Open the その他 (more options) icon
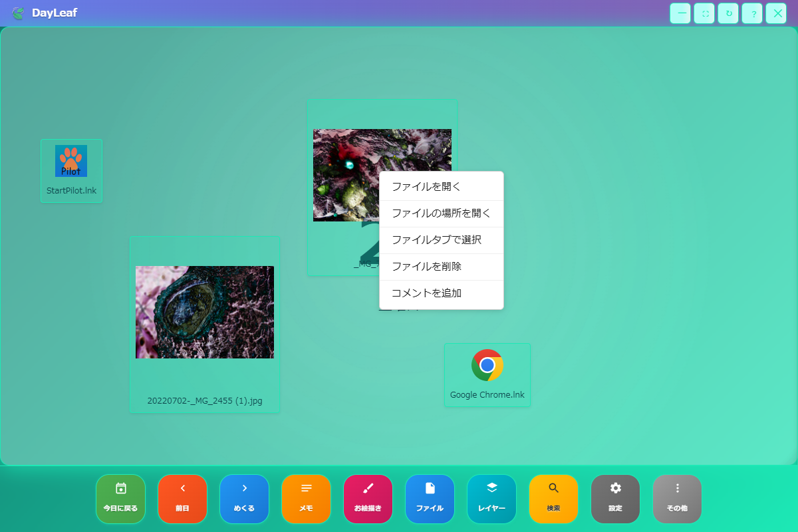 click(677, 499)
